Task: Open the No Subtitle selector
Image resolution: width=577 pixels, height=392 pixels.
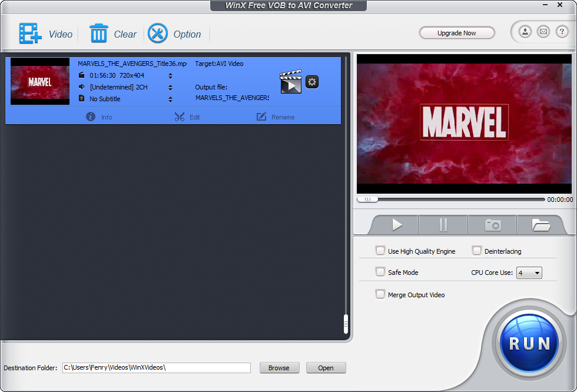Action: [x=170, y=99]
